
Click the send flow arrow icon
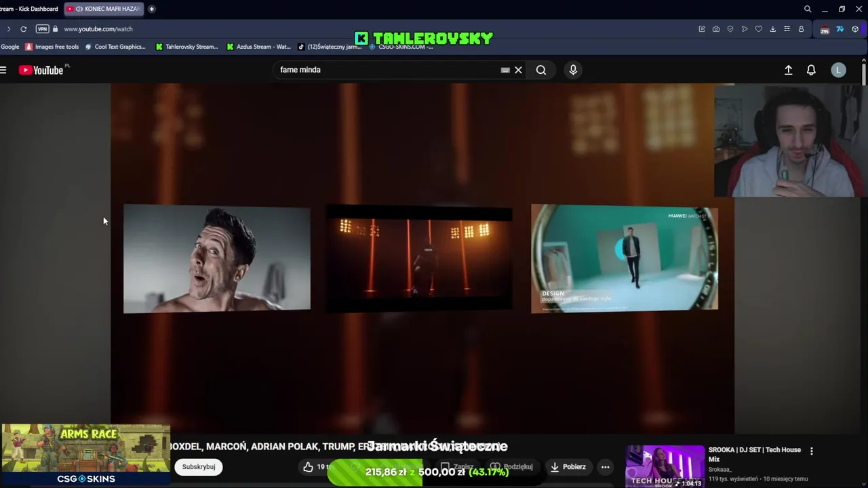point(745,29)
